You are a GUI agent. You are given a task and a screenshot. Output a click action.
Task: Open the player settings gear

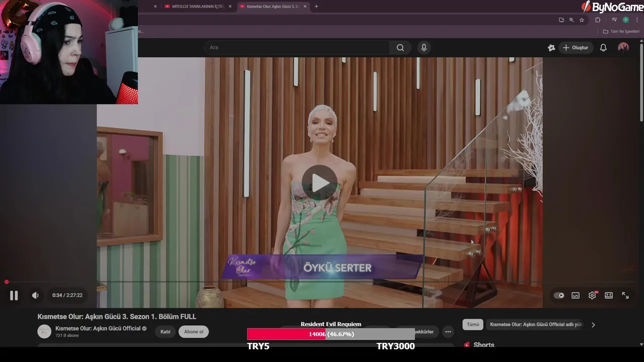pyautogui.click(x=592, y=296)
